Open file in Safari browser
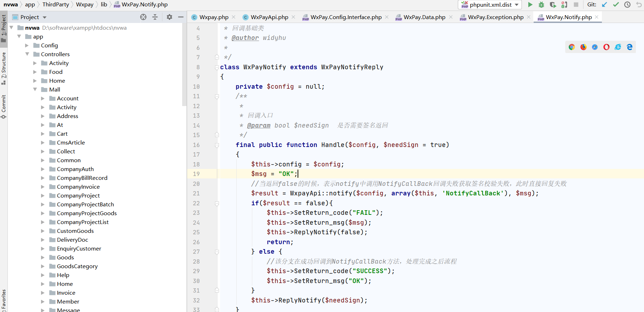644x312 pixels. (x=595, y=47)
